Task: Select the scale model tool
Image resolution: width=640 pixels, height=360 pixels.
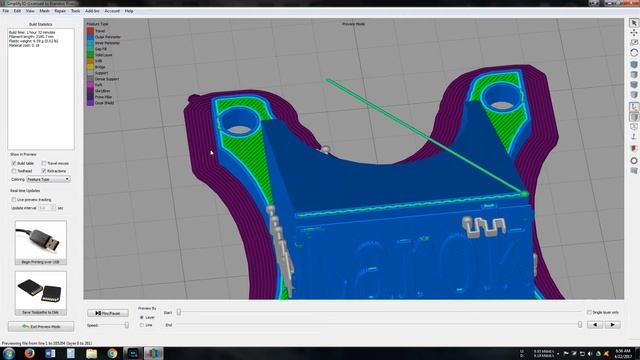Action: point(634,42)
